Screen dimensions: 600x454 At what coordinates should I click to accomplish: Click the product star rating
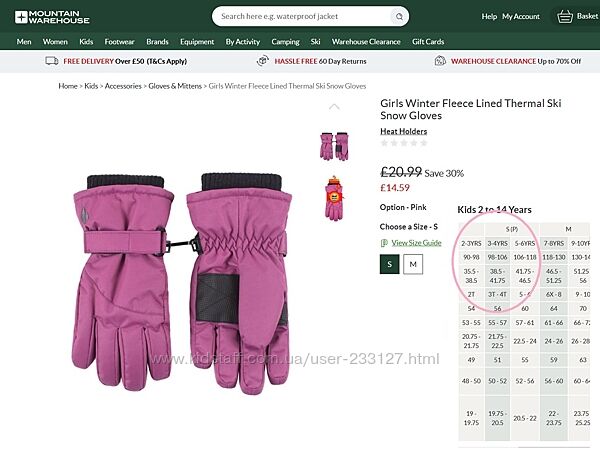(x=404, y=143)
